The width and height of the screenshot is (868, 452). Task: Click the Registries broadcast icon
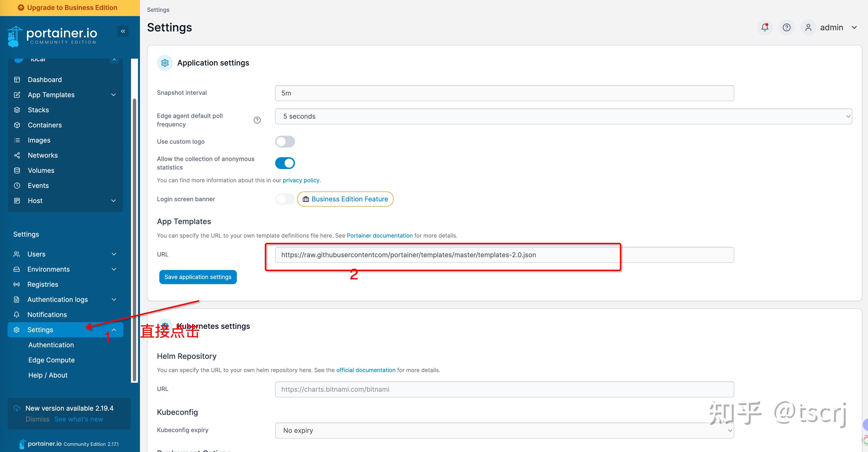coord(17,284)
